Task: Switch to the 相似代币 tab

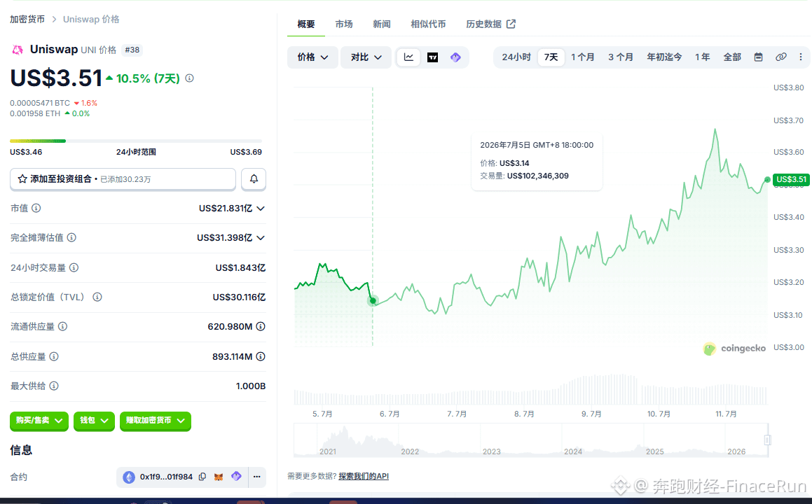Action: click(428, 24)
